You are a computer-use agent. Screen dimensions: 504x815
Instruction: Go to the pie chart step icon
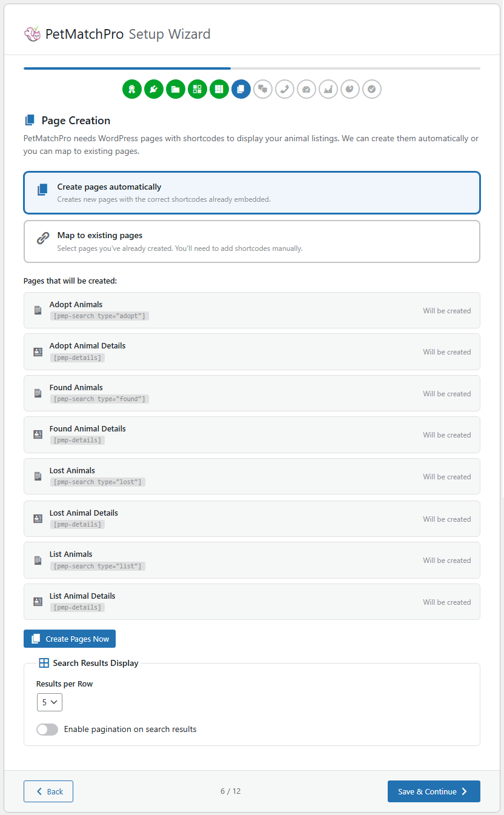click(350, 90)
